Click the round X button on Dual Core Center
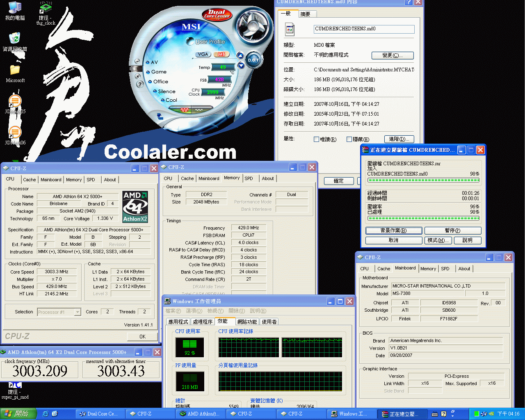The image size is (525, 420). [138, 76]
